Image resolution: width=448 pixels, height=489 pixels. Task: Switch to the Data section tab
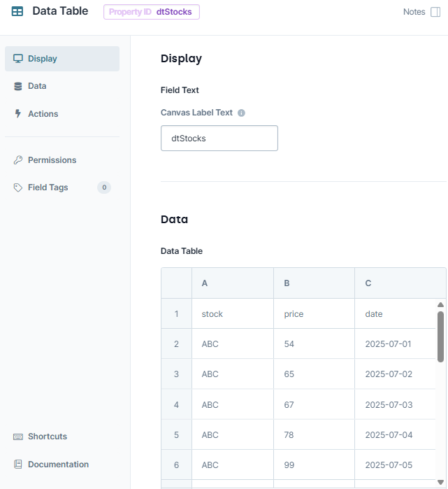[x=37, y=86]
